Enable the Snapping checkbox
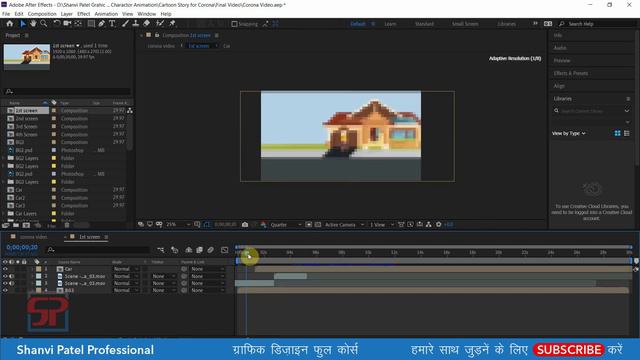This screenshot has width=640, height=360. click(234, 24)
